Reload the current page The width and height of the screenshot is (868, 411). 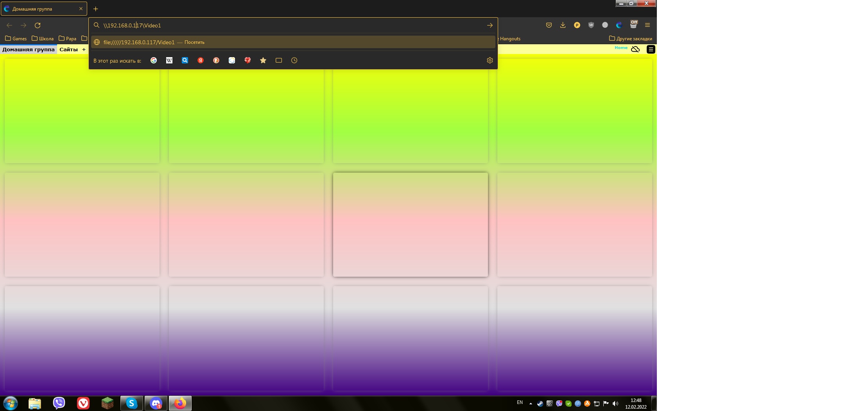coord(38,25)
